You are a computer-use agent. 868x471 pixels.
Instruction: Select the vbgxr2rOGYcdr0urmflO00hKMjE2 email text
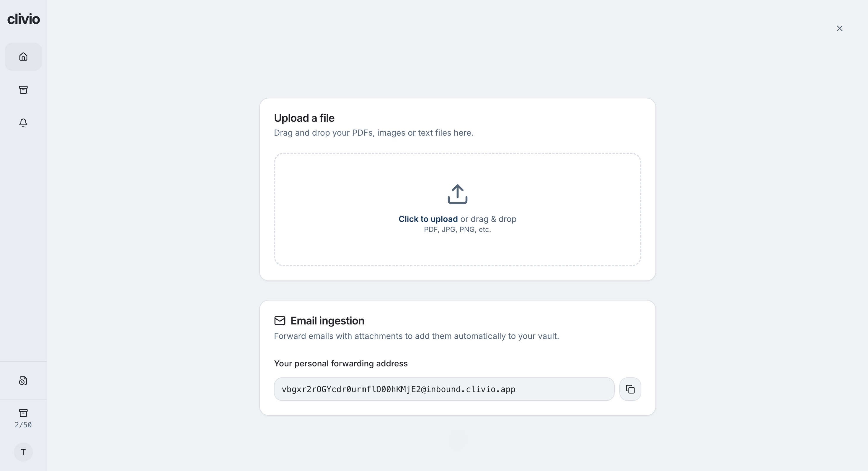point(399,389)
